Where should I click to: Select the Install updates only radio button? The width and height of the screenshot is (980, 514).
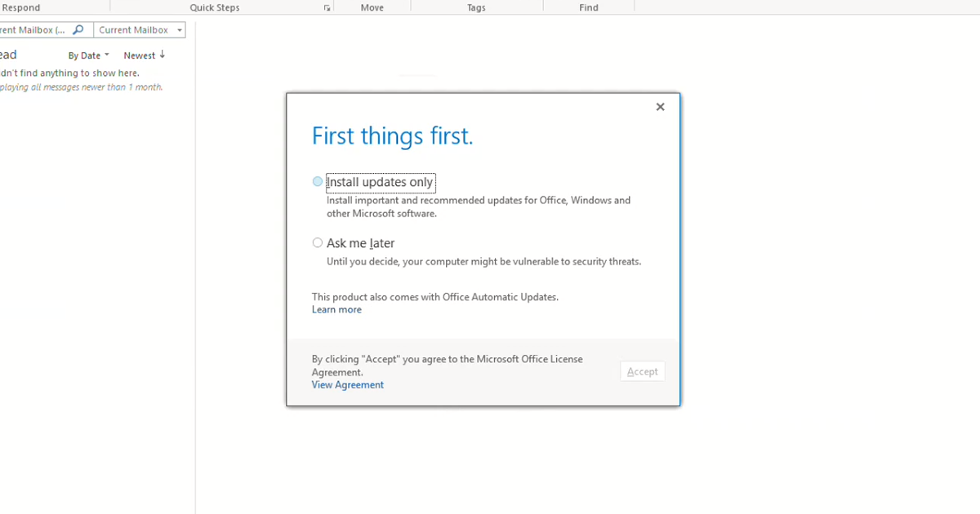point(318,182)
